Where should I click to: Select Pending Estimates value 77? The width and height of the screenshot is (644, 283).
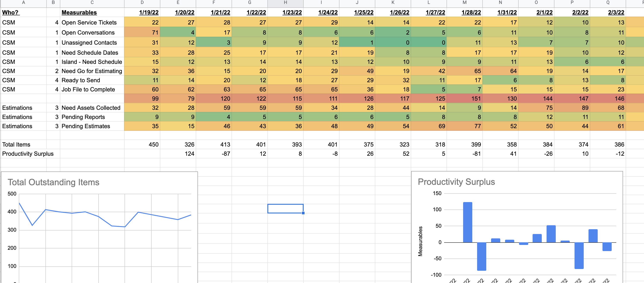(x=464, y=126)
